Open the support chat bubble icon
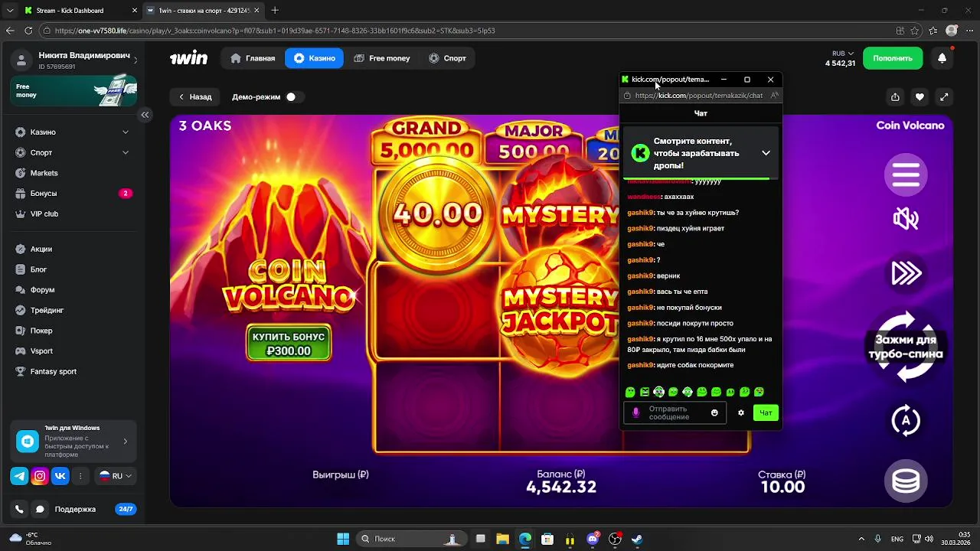Image resolution: width=980 pixels, height=551 pixels. [40, 509]
